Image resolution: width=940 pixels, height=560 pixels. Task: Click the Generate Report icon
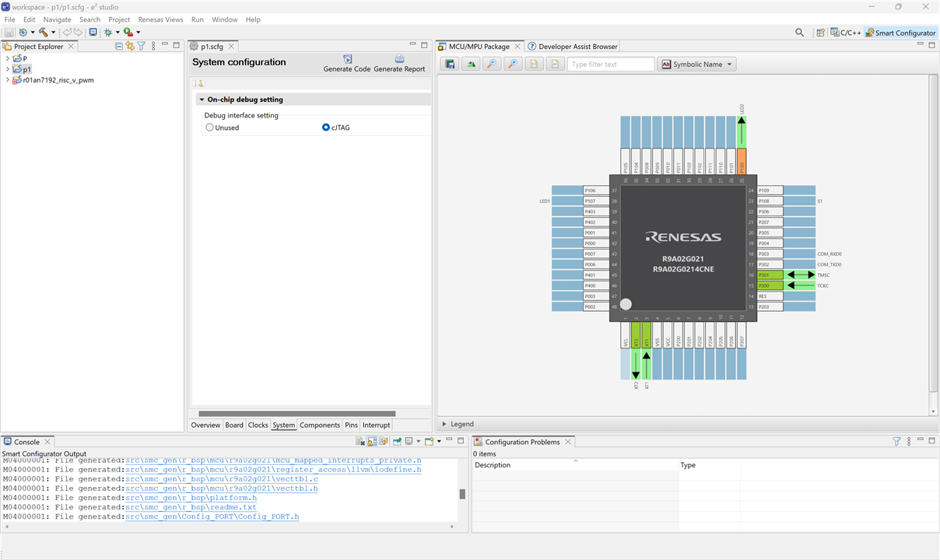[399, 59]
